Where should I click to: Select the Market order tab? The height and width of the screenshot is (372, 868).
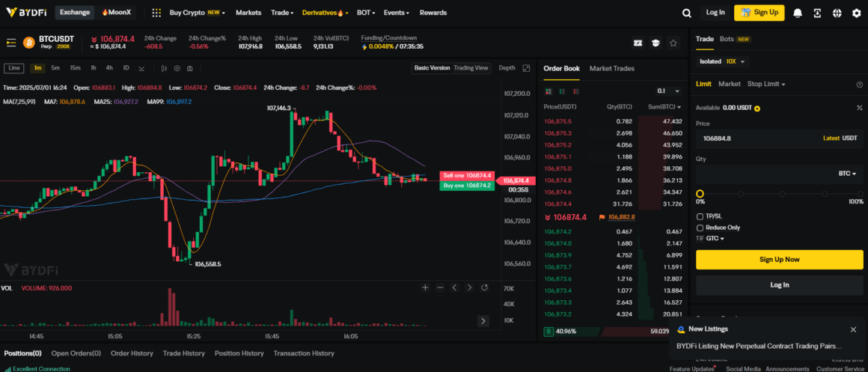(730, 84)
